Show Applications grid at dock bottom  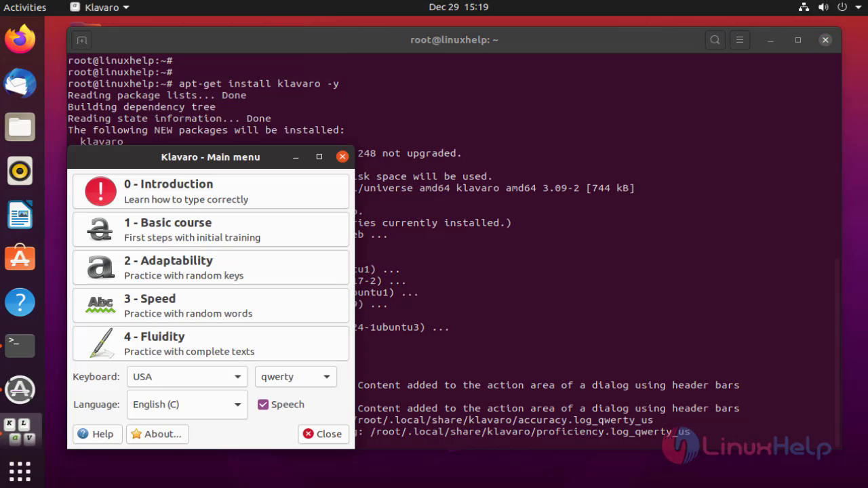[x=20, y=471]
